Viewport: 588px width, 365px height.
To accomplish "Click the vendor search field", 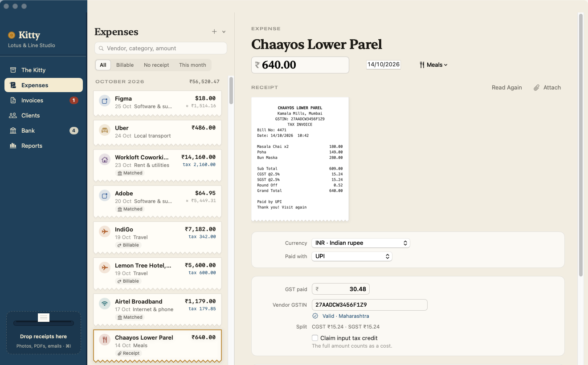I will pyautogui.click(x=161, y=48).
